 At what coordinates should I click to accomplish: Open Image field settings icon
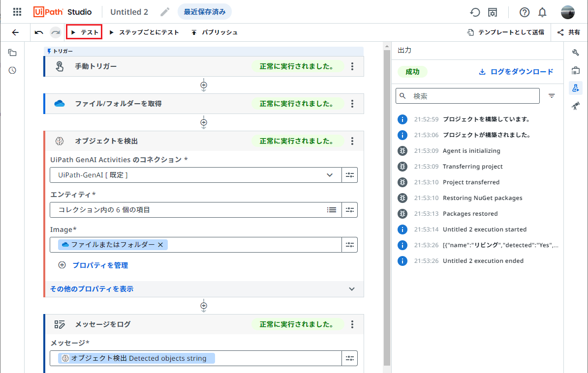pos(349,245)
